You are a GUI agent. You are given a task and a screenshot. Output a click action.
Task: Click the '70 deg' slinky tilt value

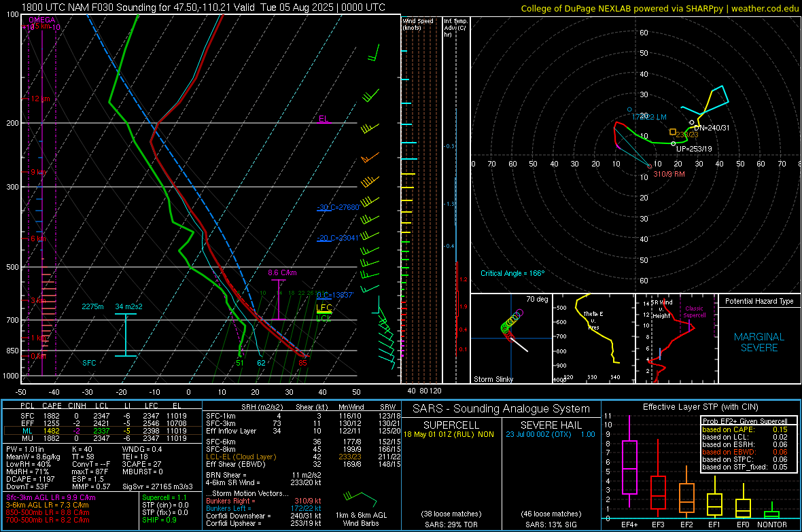[537, 299]
